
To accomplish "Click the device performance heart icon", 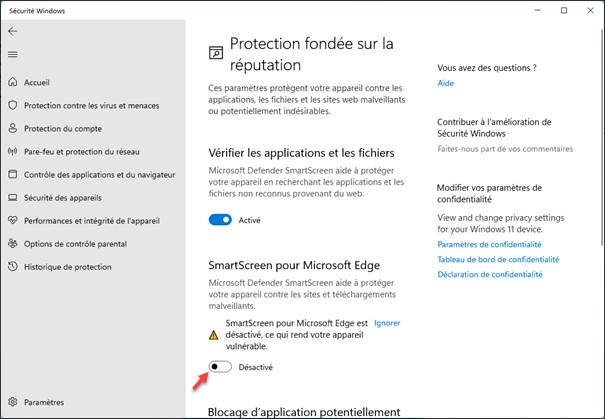I will (x=13, y=220).
